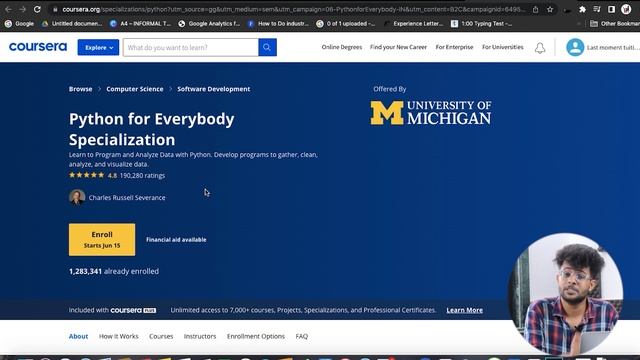
Task: Switch to the Instructors tab
Action: (x=200, y=336)
